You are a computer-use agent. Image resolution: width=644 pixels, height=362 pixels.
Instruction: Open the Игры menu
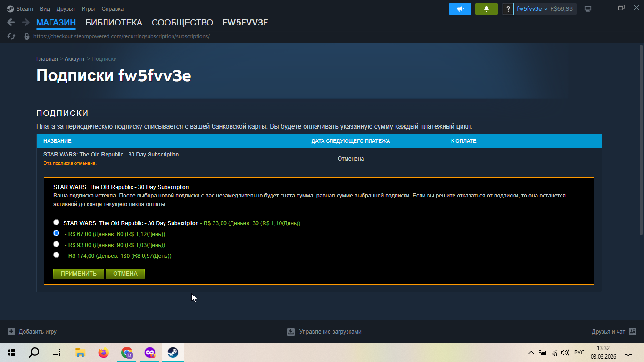pyautogui.click(x=88, y=8)
